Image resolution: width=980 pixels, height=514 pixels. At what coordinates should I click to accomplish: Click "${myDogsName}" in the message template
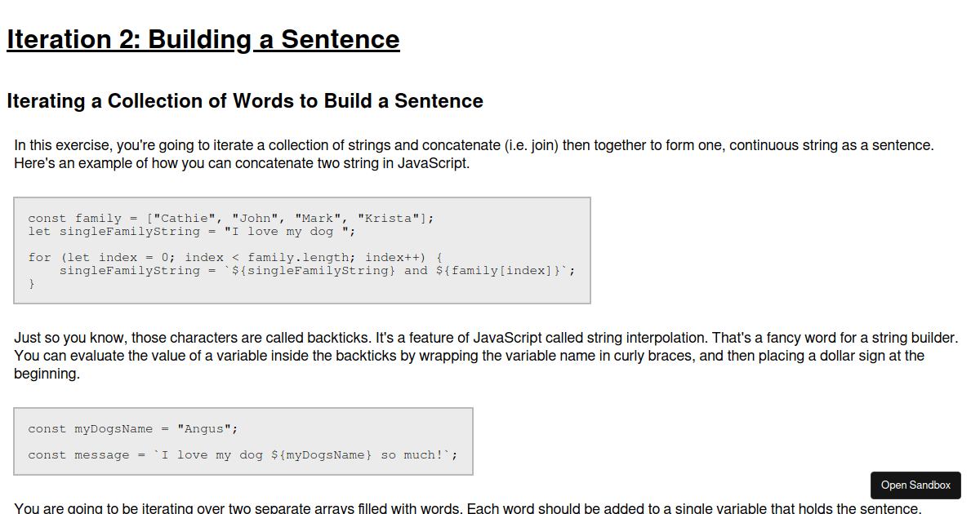321,454
